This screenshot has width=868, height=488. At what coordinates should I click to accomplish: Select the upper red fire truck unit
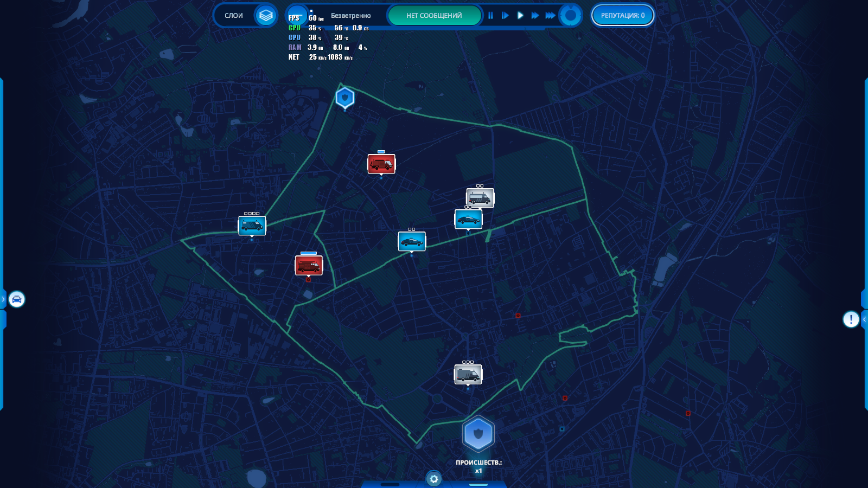pos(381,164)
